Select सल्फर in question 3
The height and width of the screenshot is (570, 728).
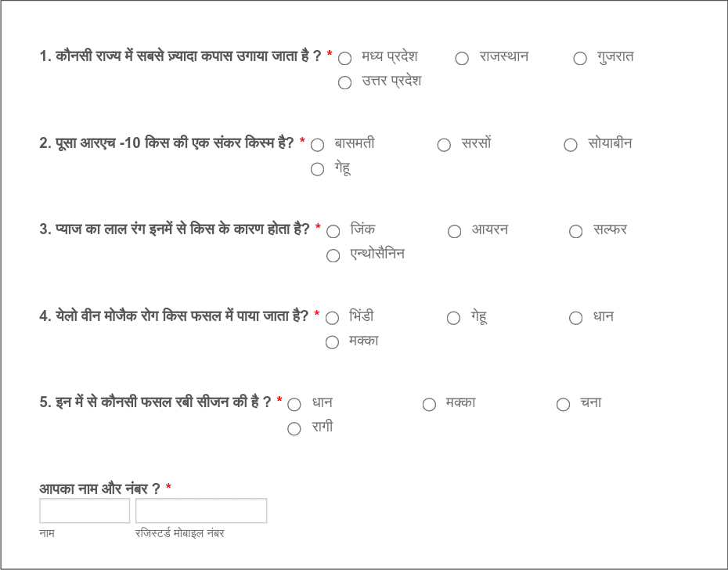point(576,231)
